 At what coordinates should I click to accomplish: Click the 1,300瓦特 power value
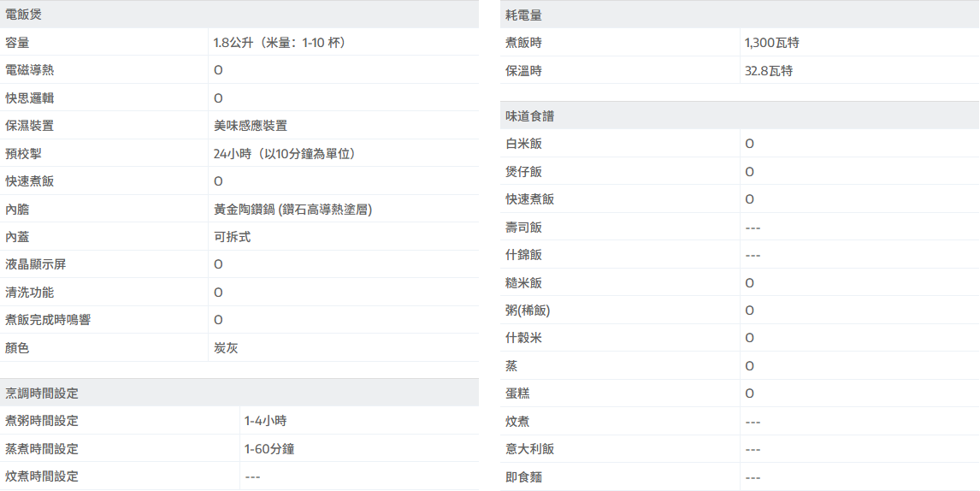[771, 43]
